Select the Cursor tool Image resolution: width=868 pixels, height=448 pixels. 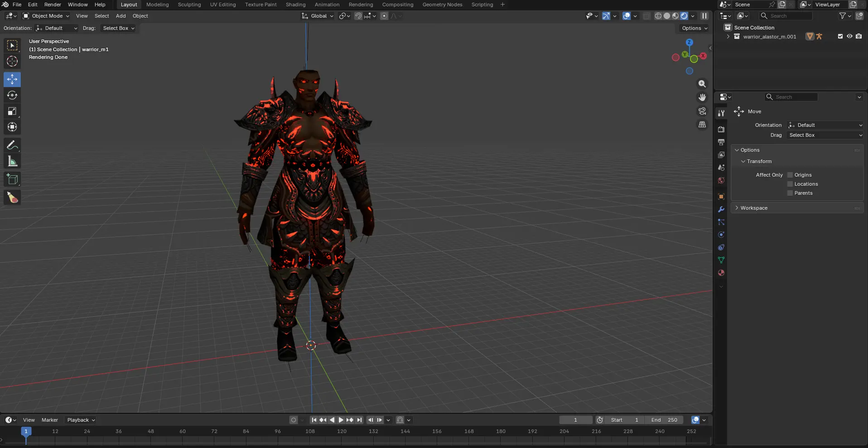pos(12,61)
